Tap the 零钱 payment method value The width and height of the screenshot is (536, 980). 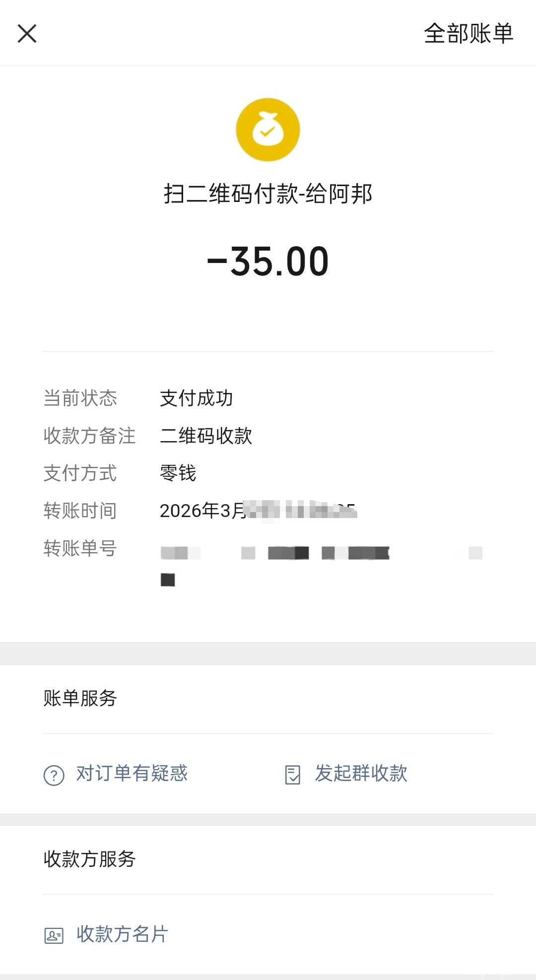coord(178,473)
